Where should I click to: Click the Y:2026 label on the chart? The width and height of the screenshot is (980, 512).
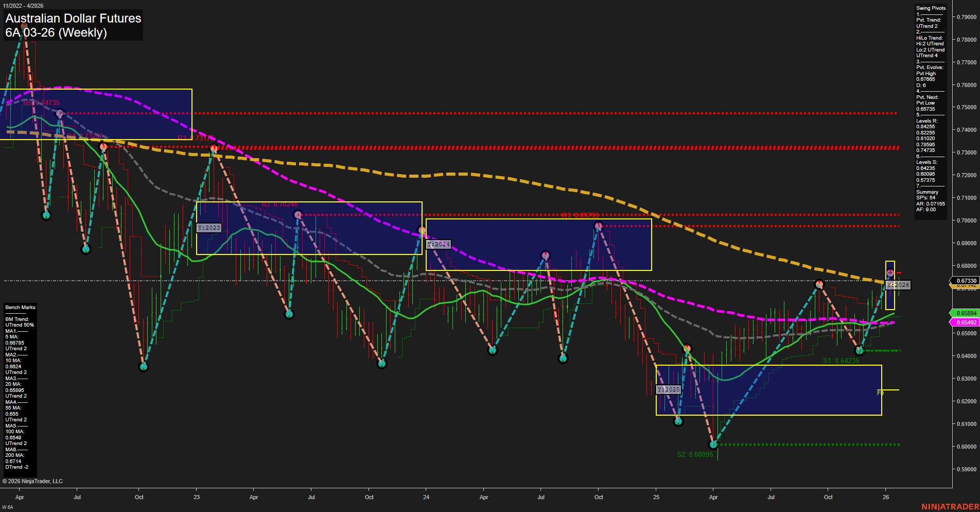(898, 284)
